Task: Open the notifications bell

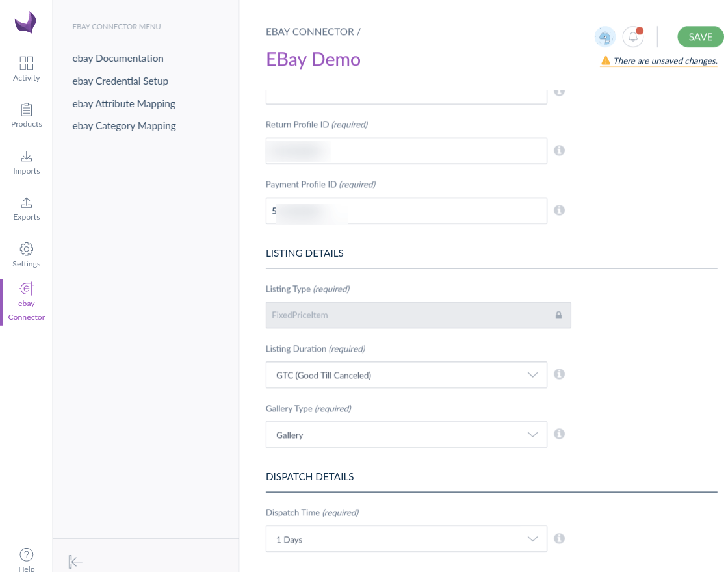Action: pos(633,37)
